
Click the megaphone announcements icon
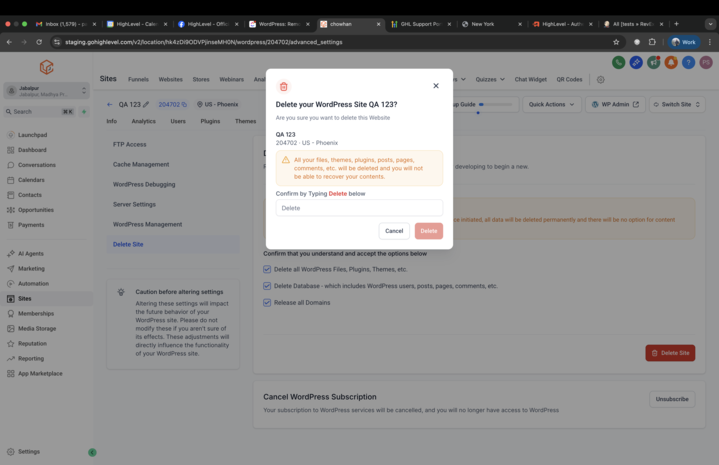pyautogui.click(x=653, y=63)
